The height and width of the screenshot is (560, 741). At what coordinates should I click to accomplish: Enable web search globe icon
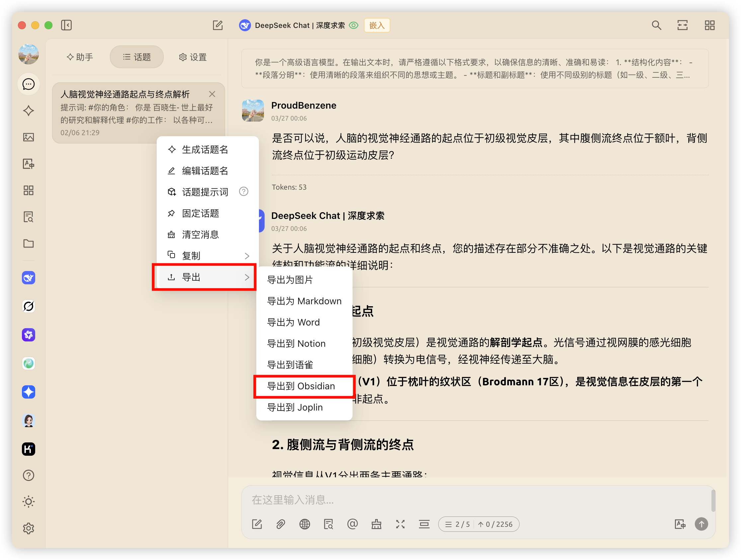coord(304,524)
